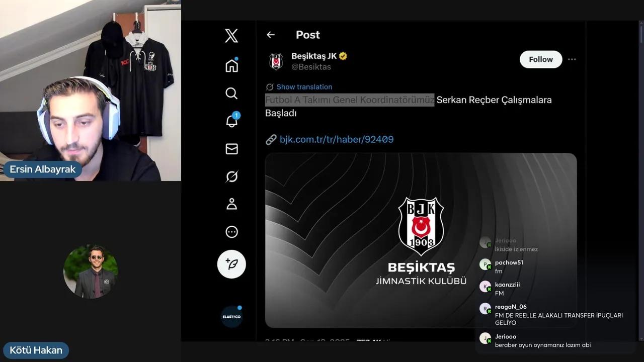The image size is (644, 362).
Task: Click chat username reagaN_06
Action: (511, 307)
